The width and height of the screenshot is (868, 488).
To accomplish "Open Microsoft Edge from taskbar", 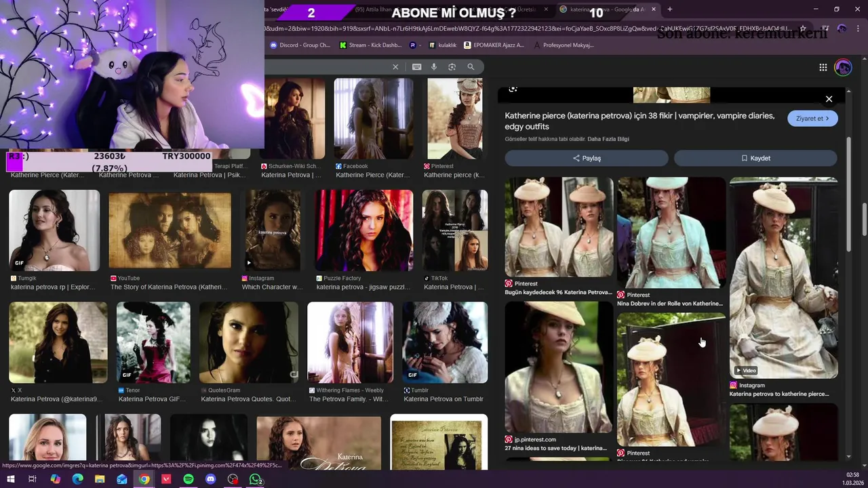I will pyautogui.click(x=77, y=479).
